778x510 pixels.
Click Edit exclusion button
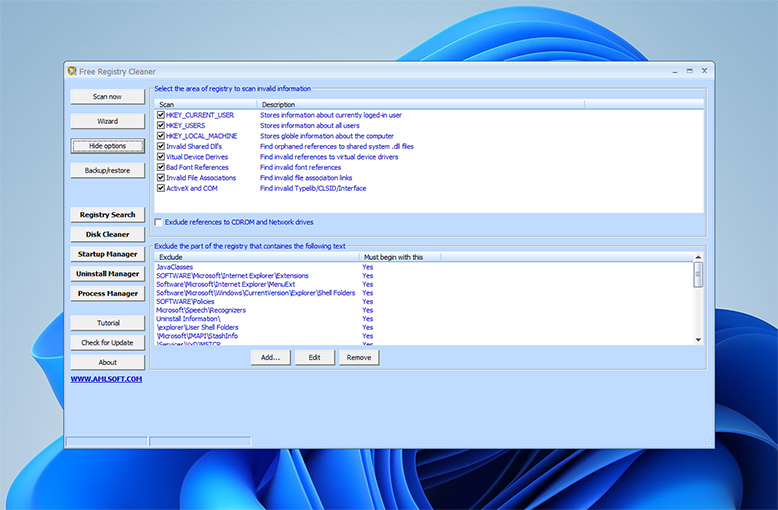pos(315,358)
